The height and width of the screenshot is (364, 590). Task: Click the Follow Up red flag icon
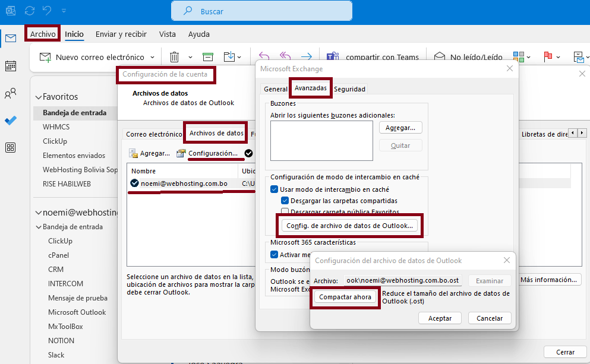pos(548,57)
